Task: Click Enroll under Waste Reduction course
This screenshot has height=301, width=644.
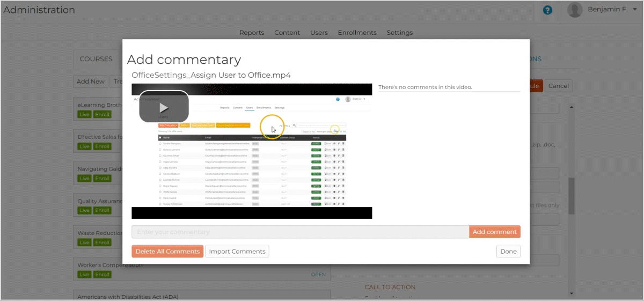Action: 102,243
